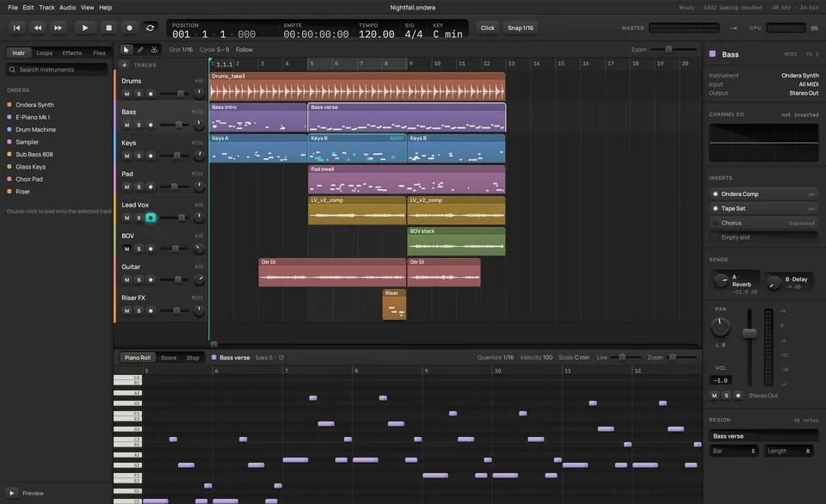Click the Guitar track pan knob
Viewport: 826px width, 504px height.
coord(199,280)
